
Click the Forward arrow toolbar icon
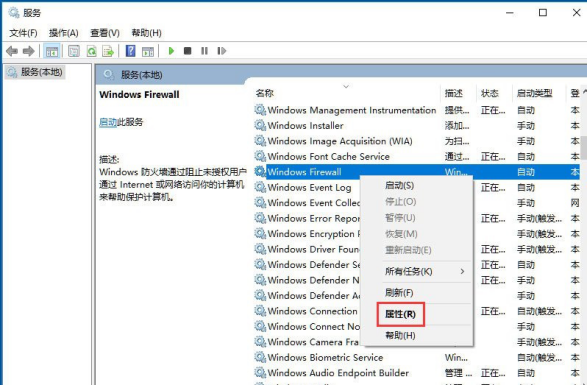point(28,51)
